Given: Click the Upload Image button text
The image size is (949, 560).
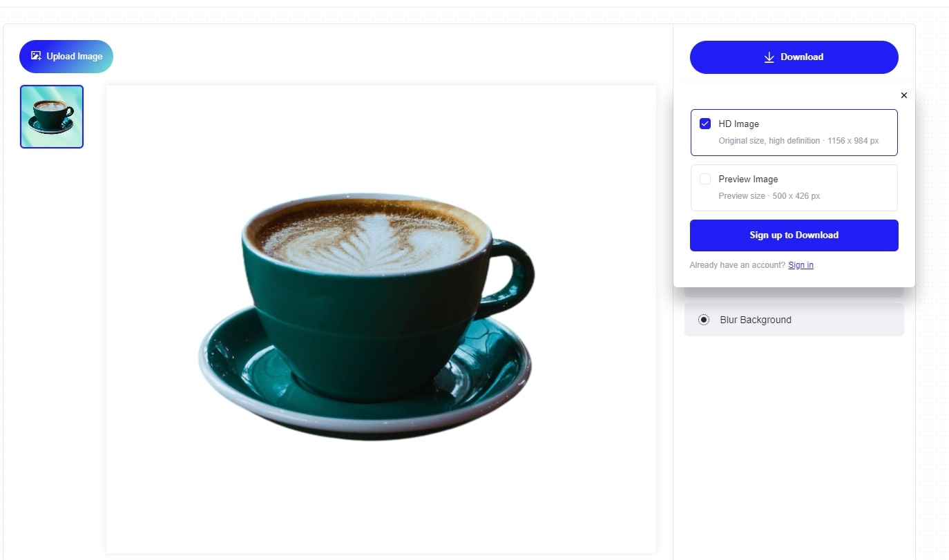Looking at the screenshot, I should point(75,56).
